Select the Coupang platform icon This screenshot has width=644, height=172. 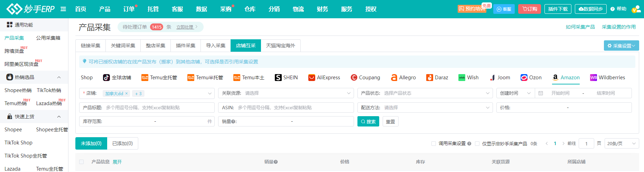(x=354, y=78)
